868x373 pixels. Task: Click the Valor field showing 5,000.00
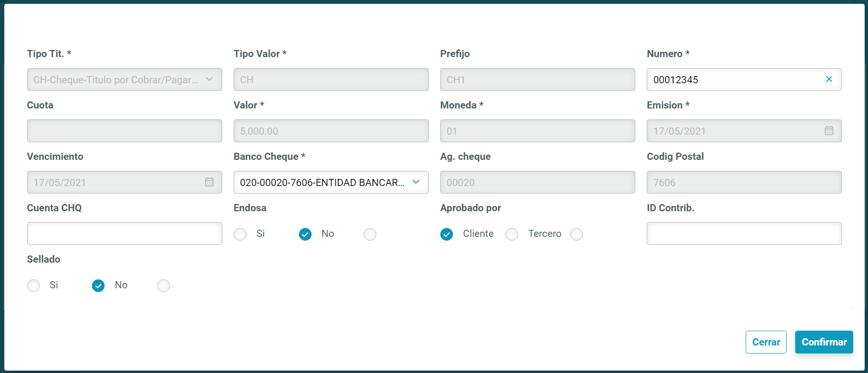[331, 131]
